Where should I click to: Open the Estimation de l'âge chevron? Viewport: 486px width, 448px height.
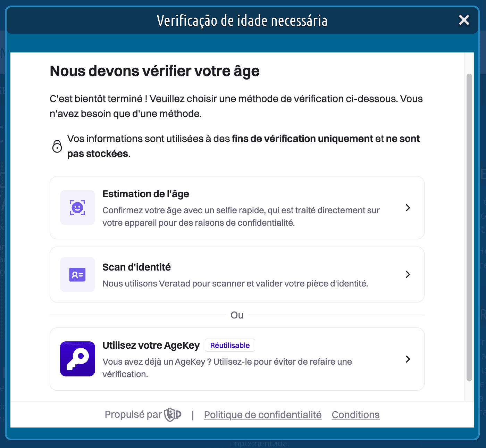[x=408, y=208]
